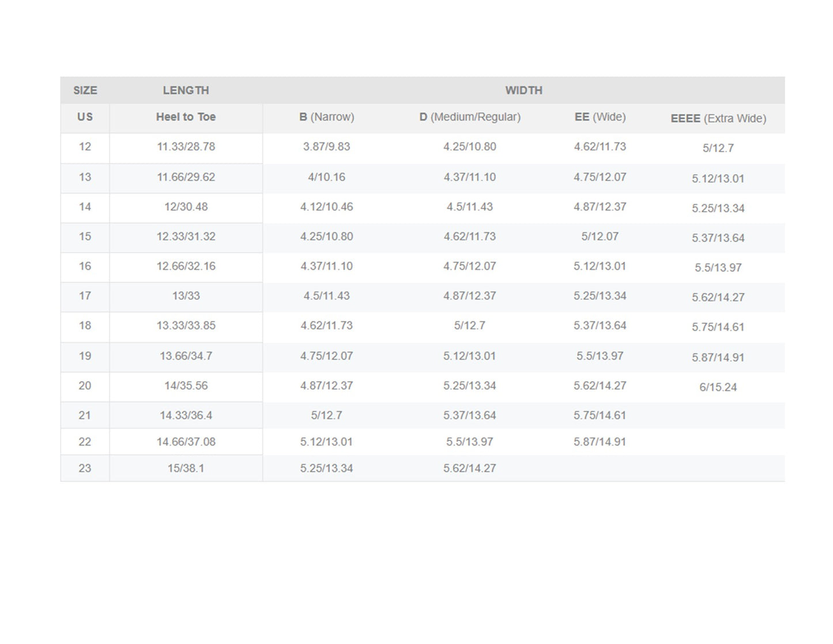Viewport: 833px width, 644px height.
Task: Click the 11.66/29.62 length value
Action: pos(186,178)
